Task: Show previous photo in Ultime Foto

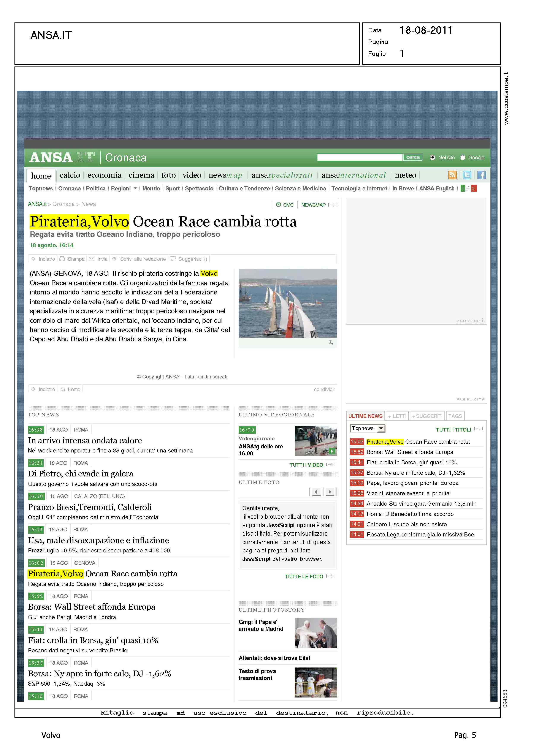Action: pyautogui.click(x=316, y=492)
